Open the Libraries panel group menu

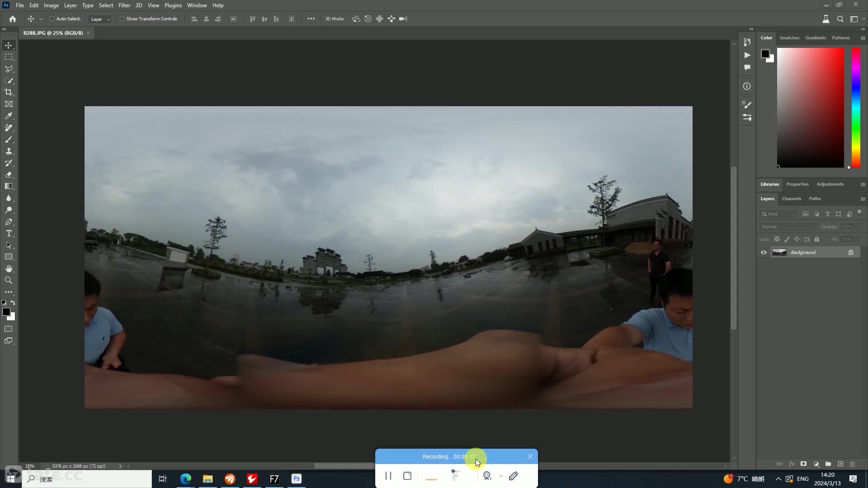[863, 184]
